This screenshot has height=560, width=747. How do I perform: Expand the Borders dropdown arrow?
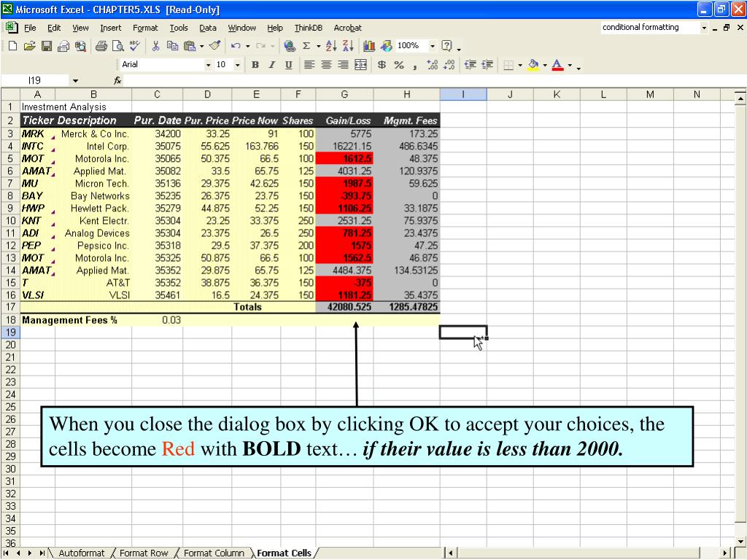pos(520,65)
